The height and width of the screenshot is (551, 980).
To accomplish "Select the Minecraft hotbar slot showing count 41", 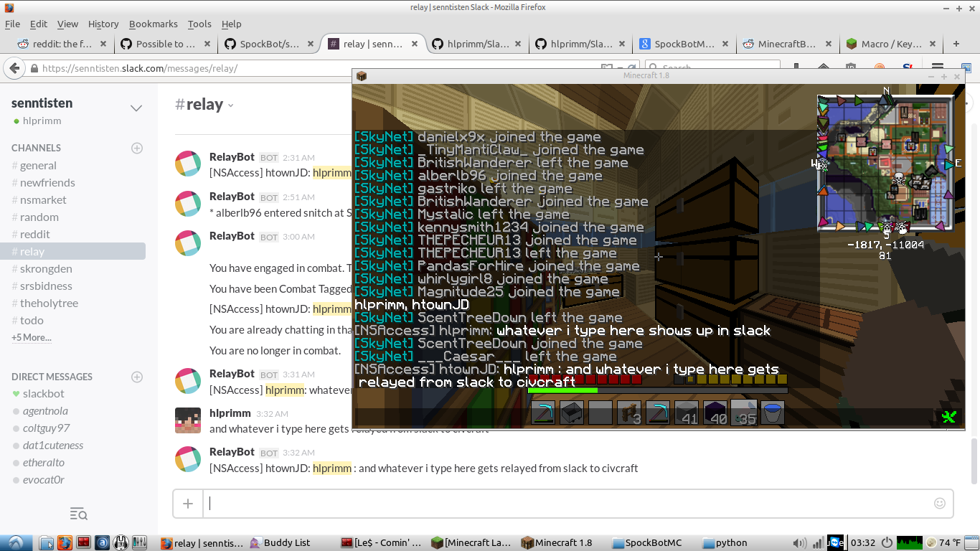I will click(x=687, y=413).
